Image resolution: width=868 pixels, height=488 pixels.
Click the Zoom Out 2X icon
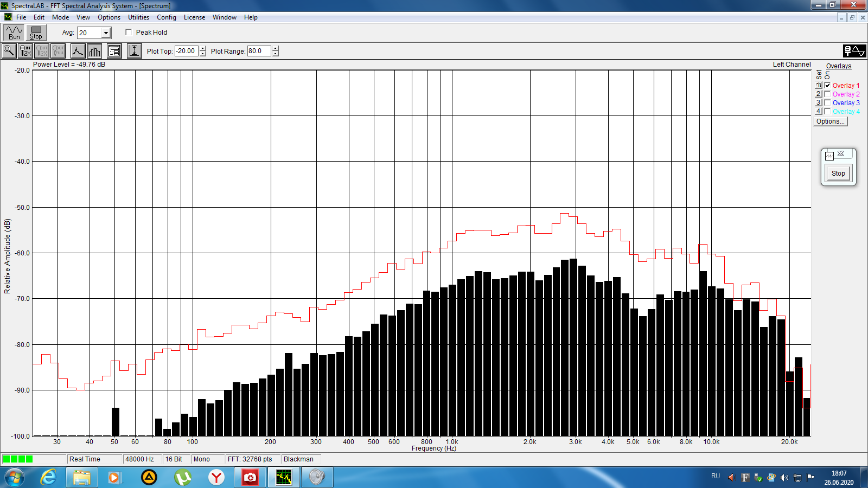[42, 51]
